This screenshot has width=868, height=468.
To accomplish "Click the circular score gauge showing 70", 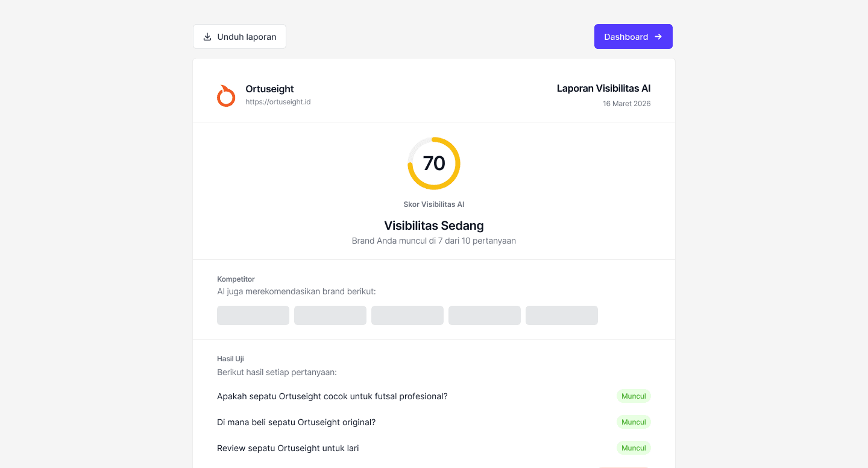I will [434, 163].
